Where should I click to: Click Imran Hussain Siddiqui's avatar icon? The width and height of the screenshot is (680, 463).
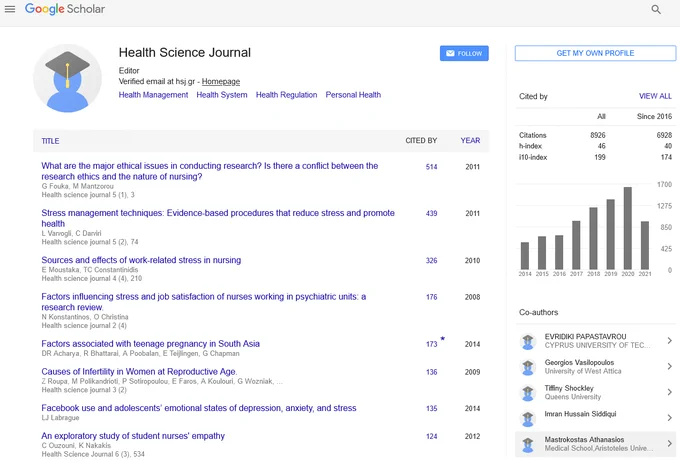(528, 419)
